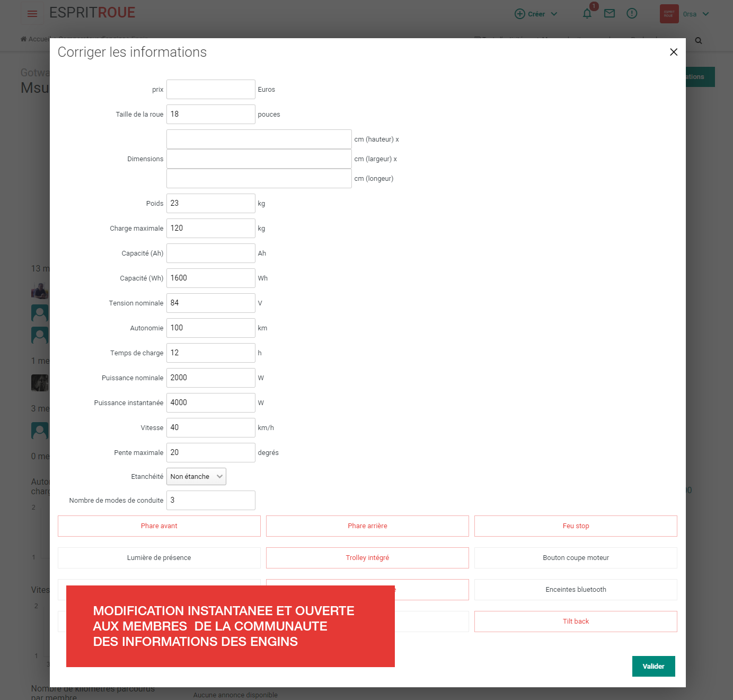Click the ESPRITROUE logo
The width and height of the screenshot is (733, 700).
tap(92, 13)
